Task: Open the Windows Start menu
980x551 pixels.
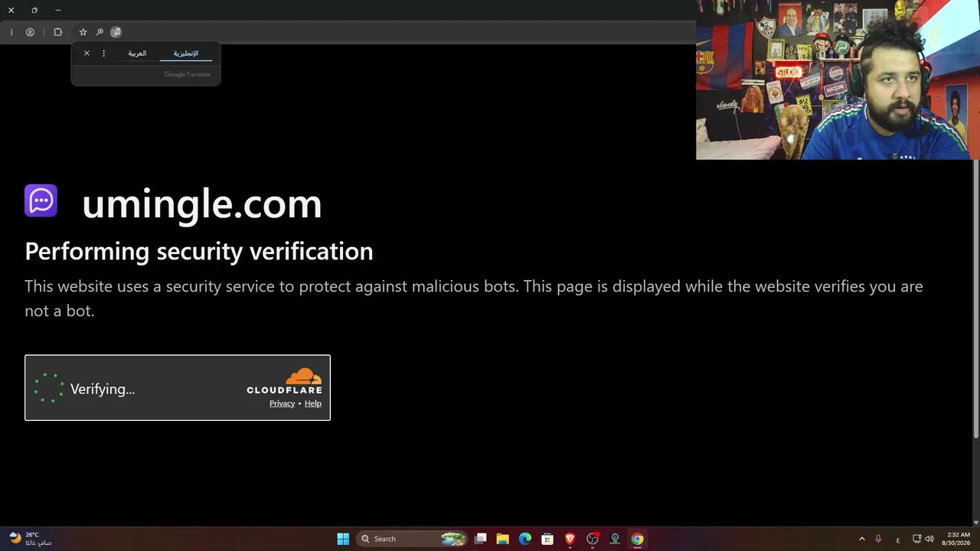Action: click(343, 539)
